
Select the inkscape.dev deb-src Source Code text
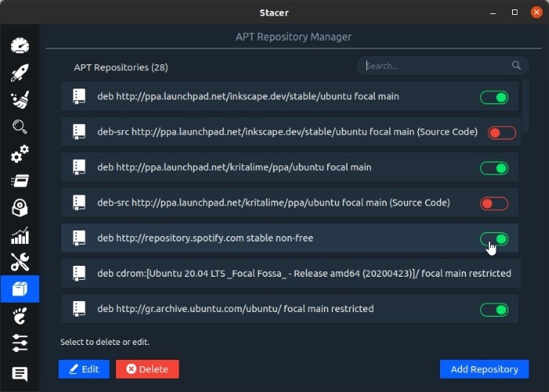pyautogui.click(x=288, y=132)
